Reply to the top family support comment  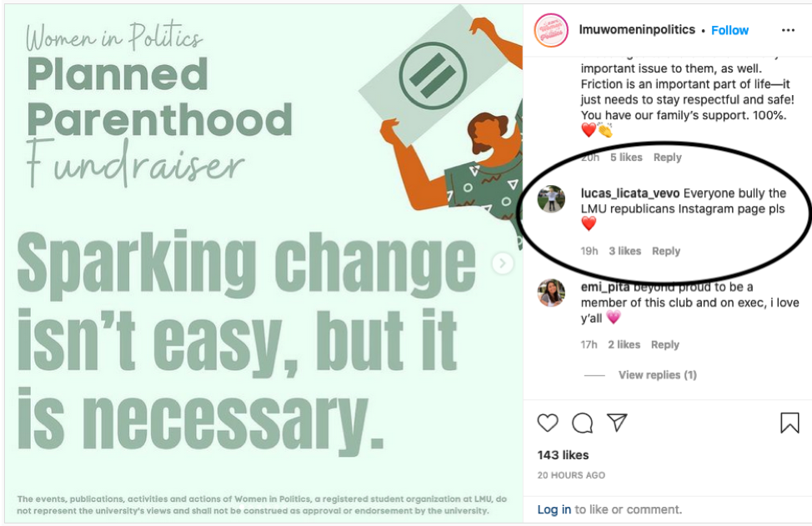pos(667,158)
